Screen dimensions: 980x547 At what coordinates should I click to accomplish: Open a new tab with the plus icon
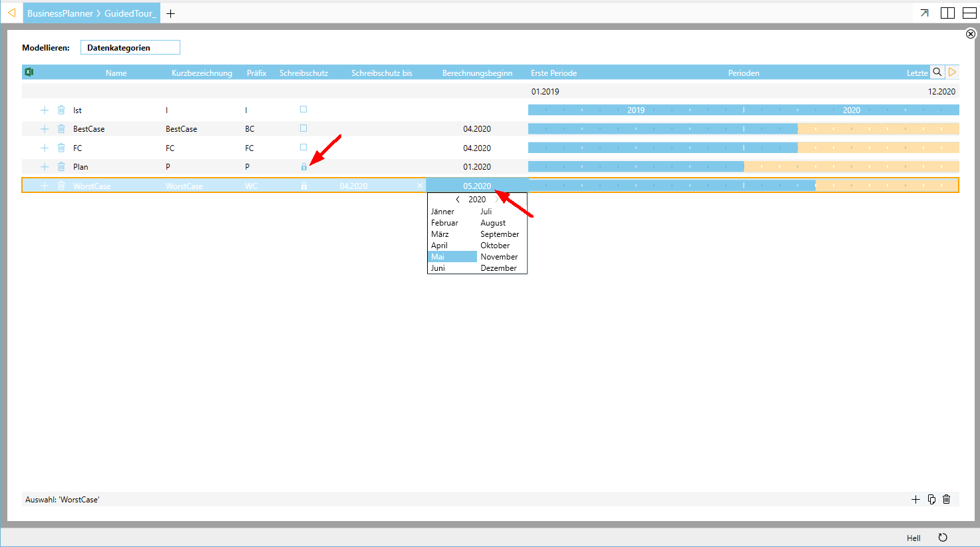point(171,13)
